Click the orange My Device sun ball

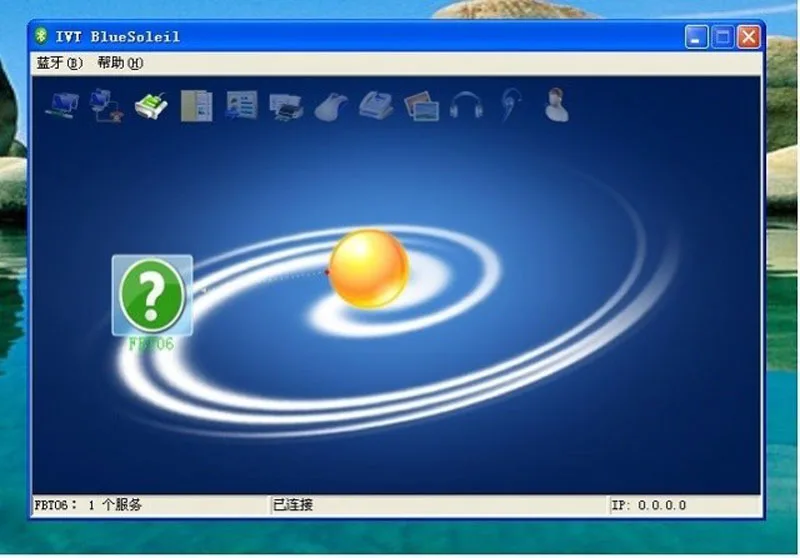click(368, 269)
